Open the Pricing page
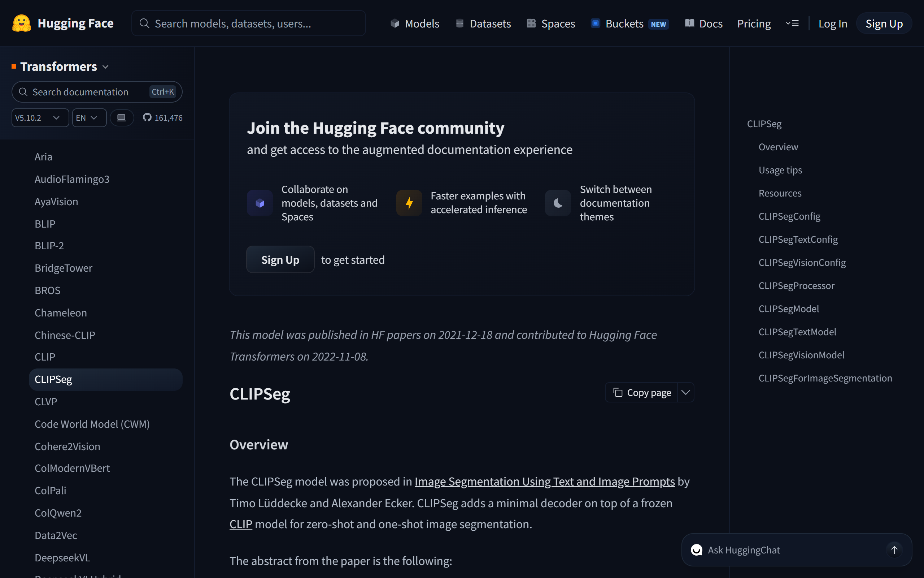Screen dimensions: 924x578 click(x=754, y=24)
